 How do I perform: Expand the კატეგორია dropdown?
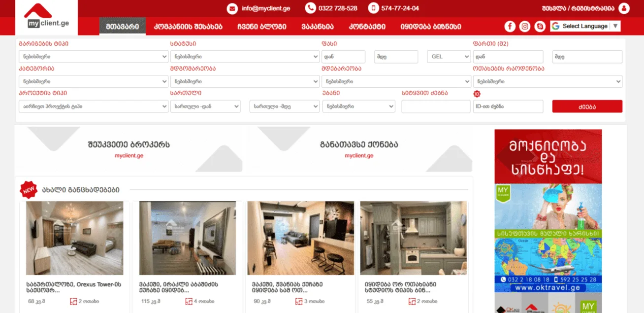(x=94, y=81)
